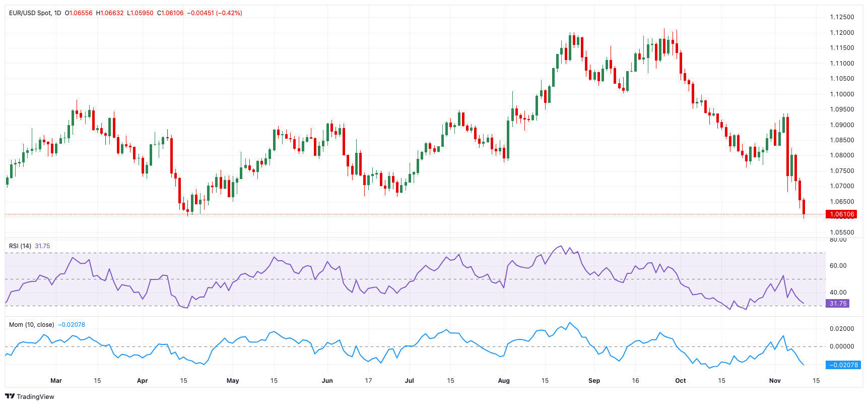The image size is (868, 405).
Task: Click the −0.42% change value in header
Action: (x=229, y=13)
